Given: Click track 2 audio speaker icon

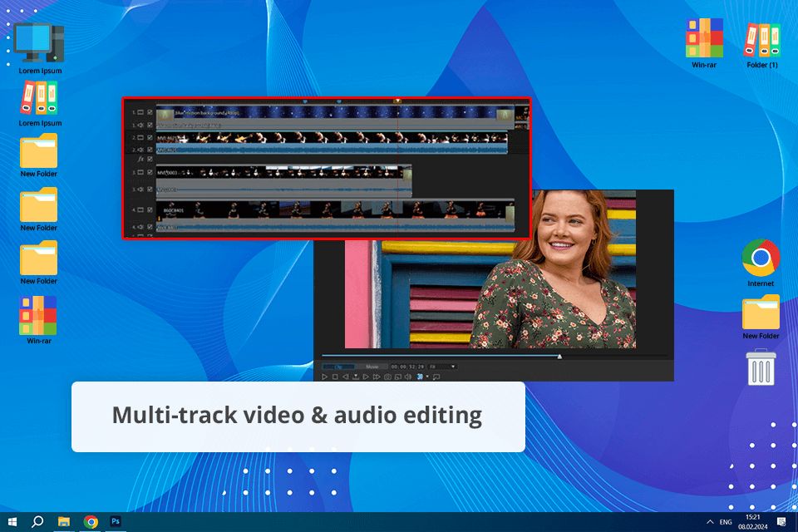Looking at the screenshot, I should click(x=140, y=150).
